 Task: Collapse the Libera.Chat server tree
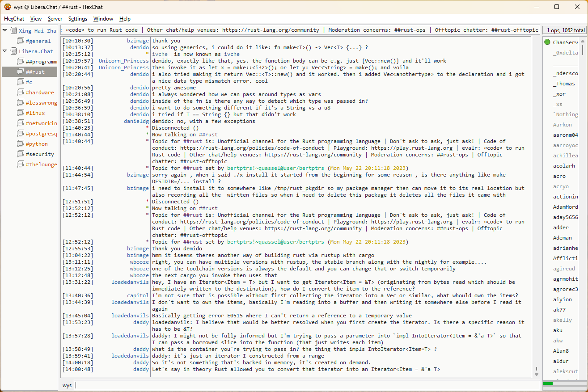5,51
